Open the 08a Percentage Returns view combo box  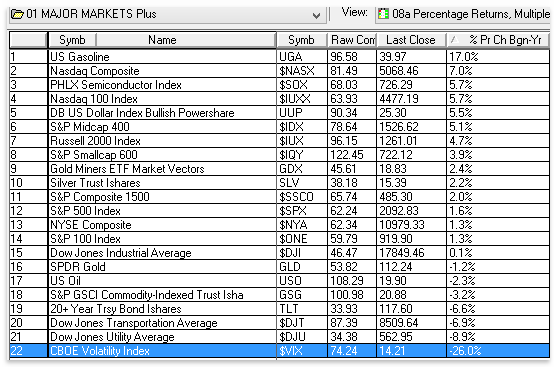pos(463,14)
